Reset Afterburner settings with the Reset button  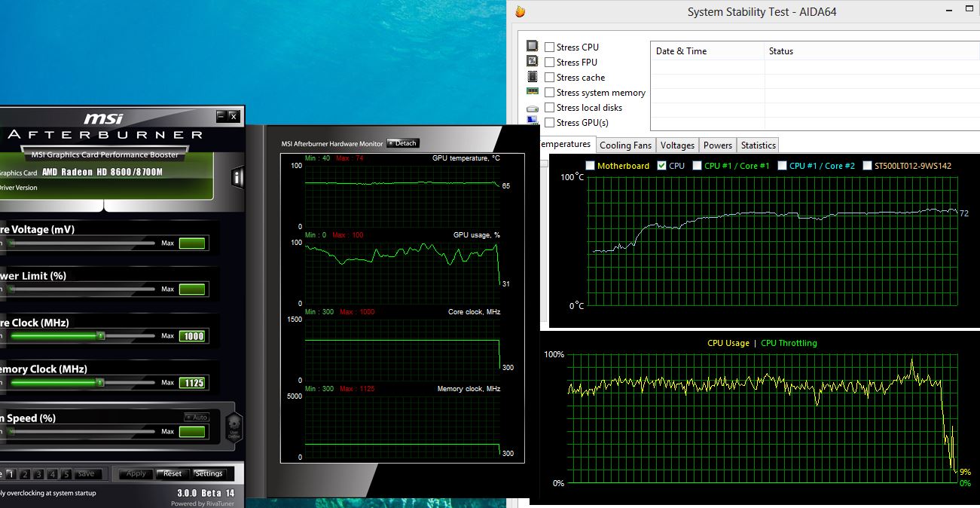(x=172, y=473)
